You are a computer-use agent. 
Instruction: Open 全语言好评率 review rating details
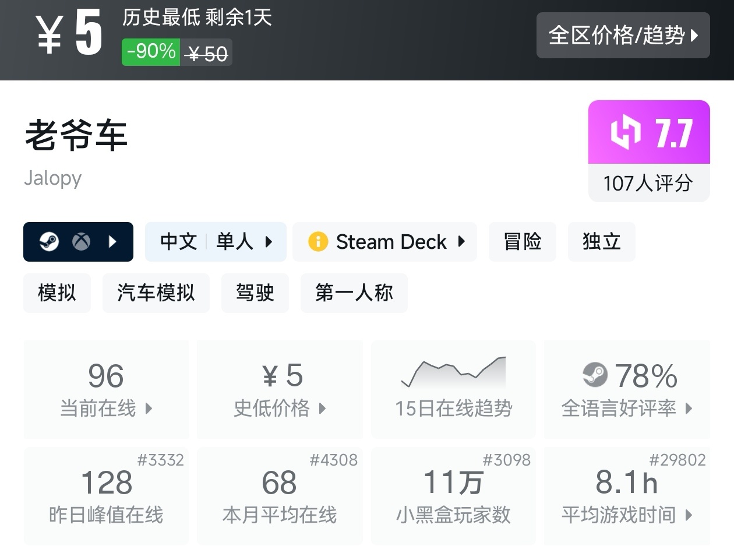(x=627, y=389)
